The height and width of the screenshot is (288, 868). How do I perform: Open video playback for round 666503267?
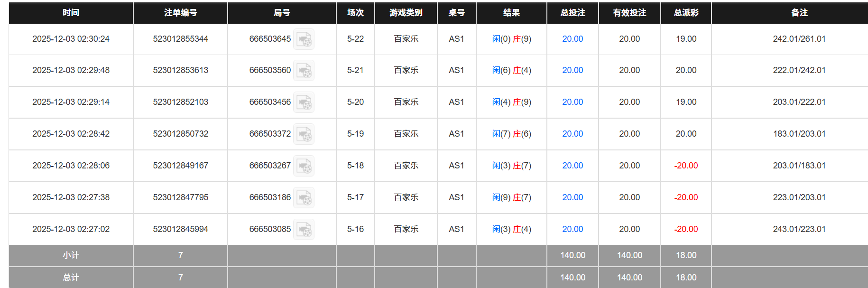pos(304,166)
